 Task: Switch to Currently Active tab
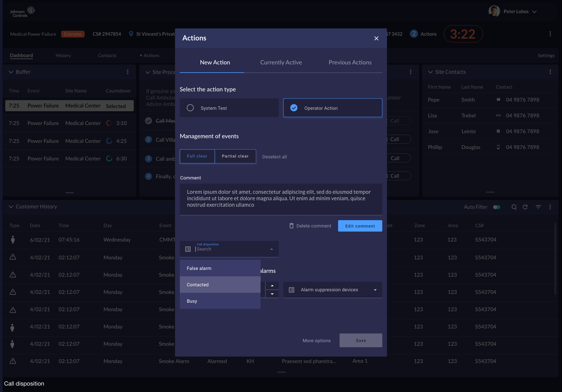point(281,62)
